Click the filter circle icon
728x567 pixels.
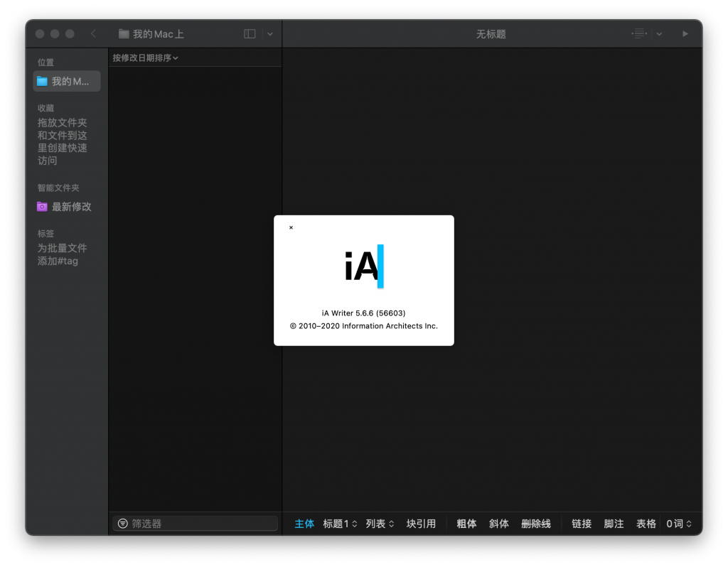pyautogui.click(x=122, y=524)
